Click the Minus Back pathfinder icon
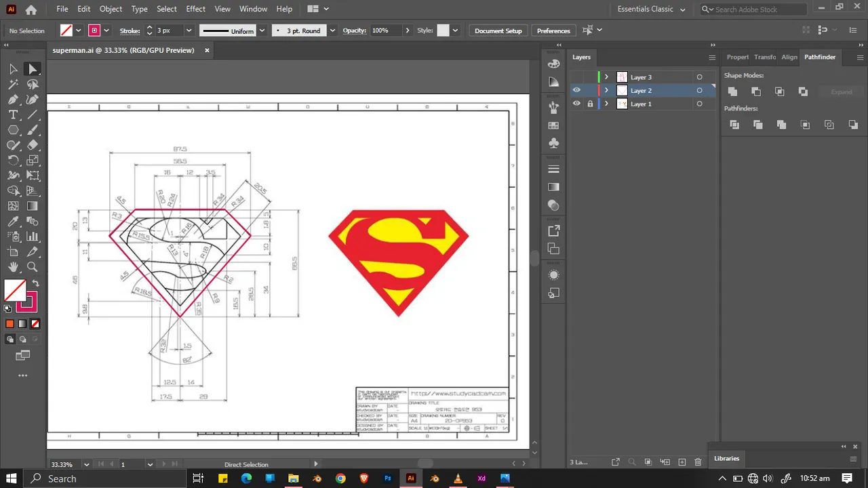 (x=853, y=125)
